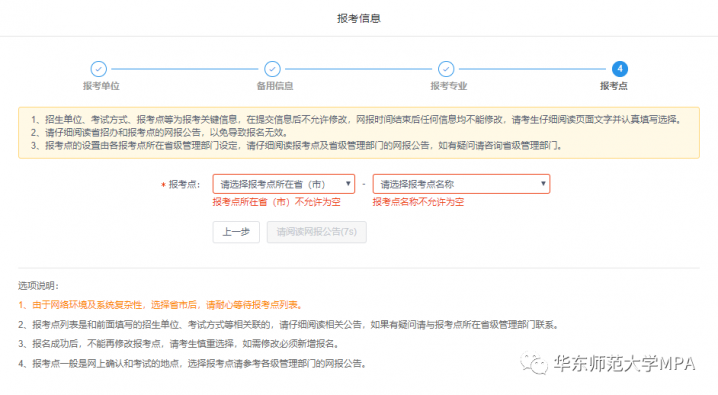Viewport: 718px width, 395px height.
Task: Click notice line 2 请仔细阅读省招办
Action: (x=159, y=133)
